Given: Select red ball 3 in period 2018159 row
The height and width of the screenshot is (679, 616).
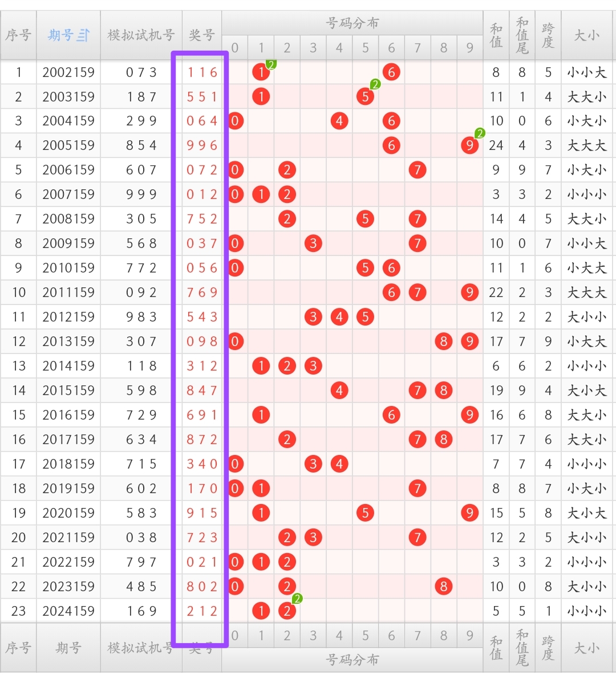Looking at the screenshot, I should [313, 463].
